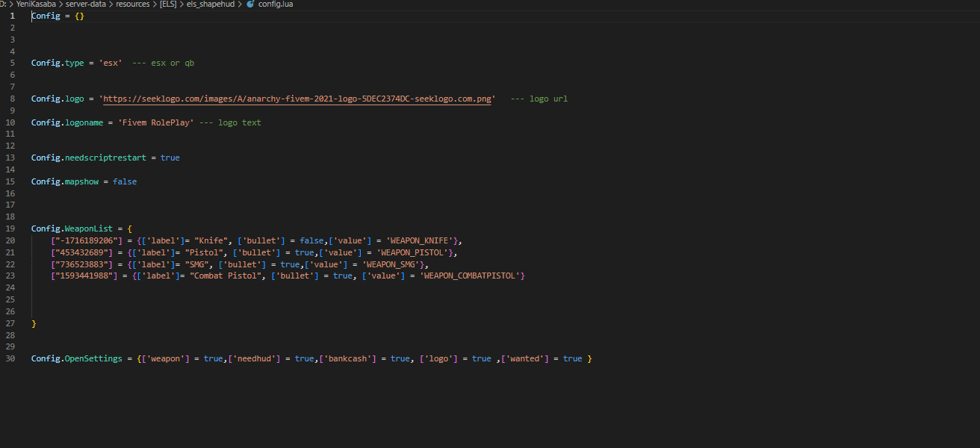Click the closing brace on line 27
980x448 pixels.
pyautogui.click(x=34, y=323)
